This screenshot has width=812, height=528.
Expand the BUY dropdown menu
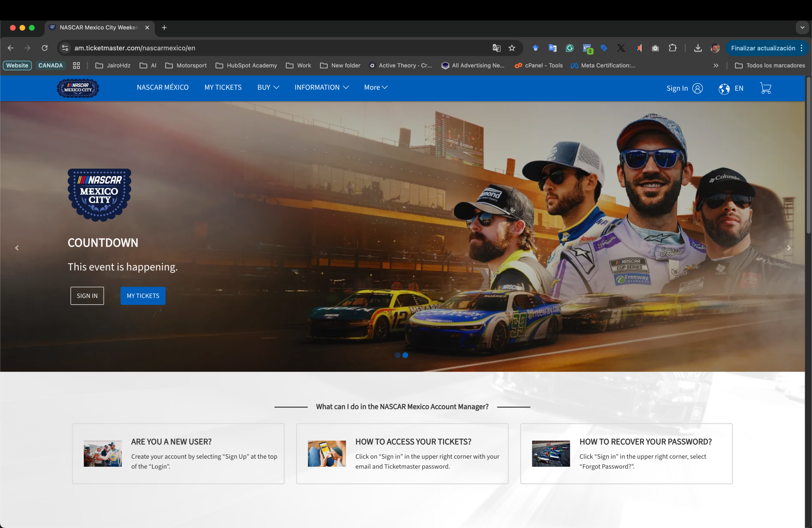(x=268, y=87)
